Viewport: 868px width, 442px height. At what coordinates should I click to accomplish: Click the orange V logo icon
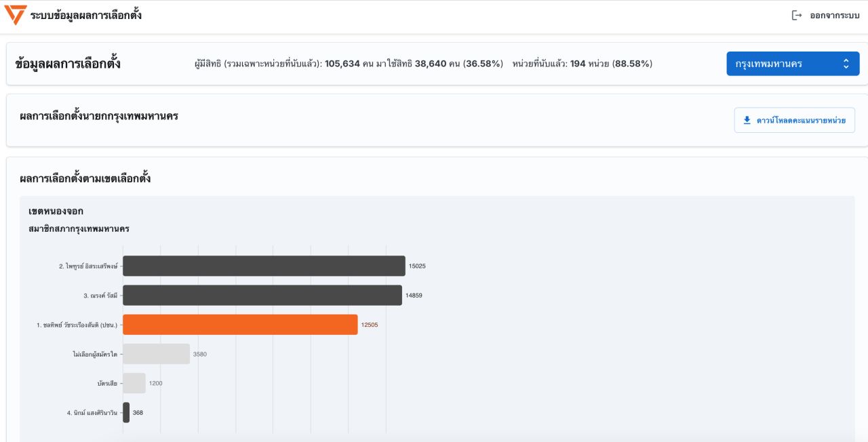coord(15,15)
